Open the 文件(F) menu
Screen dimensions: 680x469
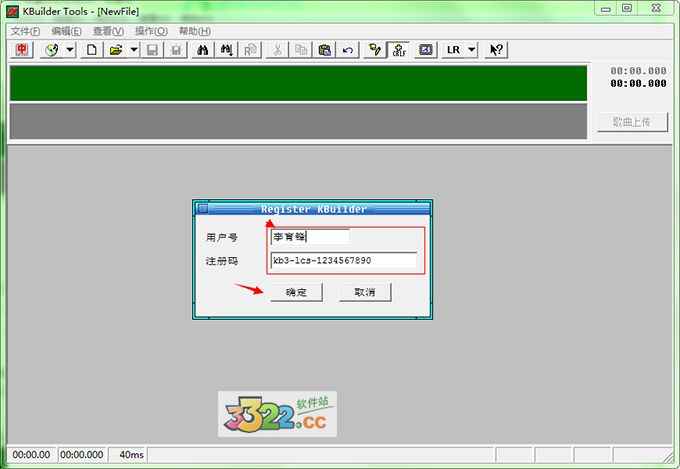tap(26, 31)
